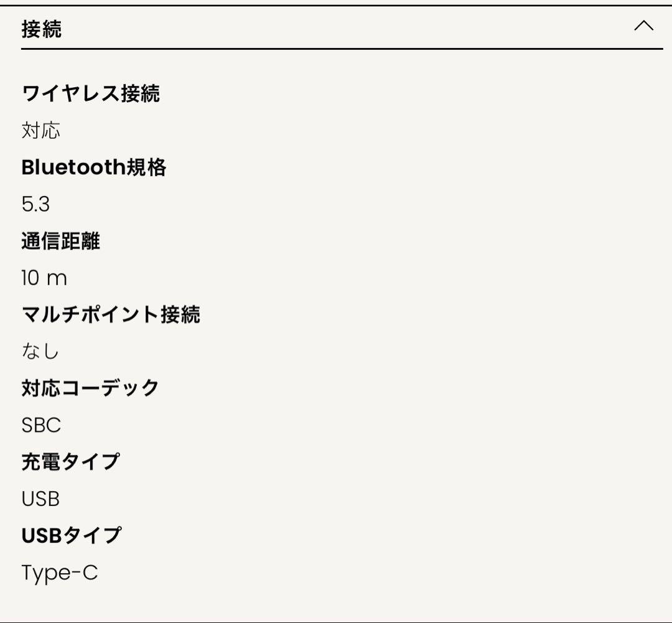This screenshot has height=623, width=672.
Task: Click the Type-C value text
Action: pos(59,572)
